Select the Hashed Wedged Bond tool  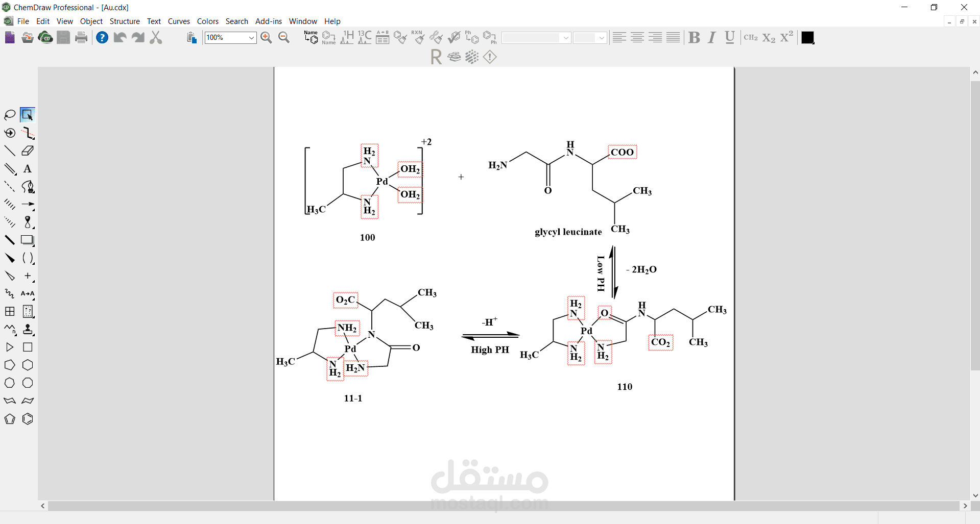coord(10,222)
